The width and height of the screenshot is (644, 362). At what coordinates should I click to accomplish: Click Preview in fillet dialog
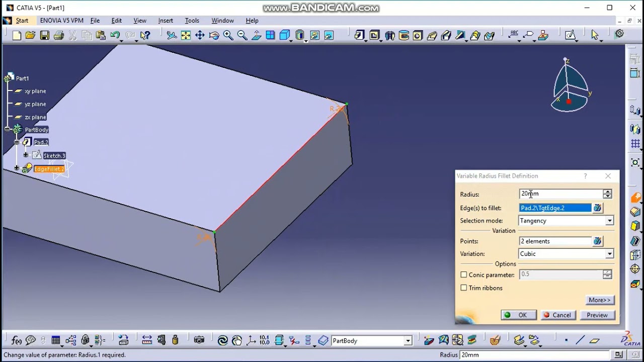[x=597, y=315]
